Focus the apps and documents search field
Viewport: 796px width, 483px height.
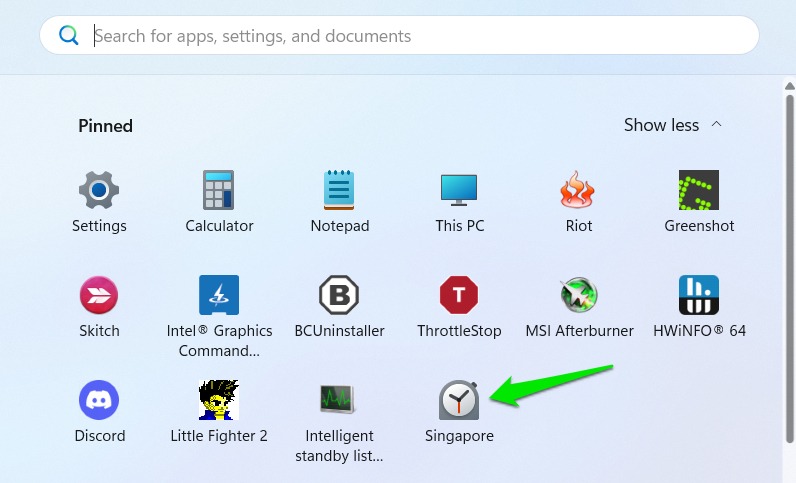point(399,35)
